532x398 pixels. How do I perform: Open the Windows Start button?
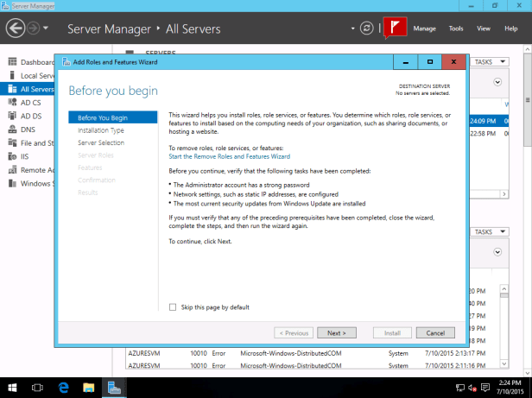coord(13,388)
